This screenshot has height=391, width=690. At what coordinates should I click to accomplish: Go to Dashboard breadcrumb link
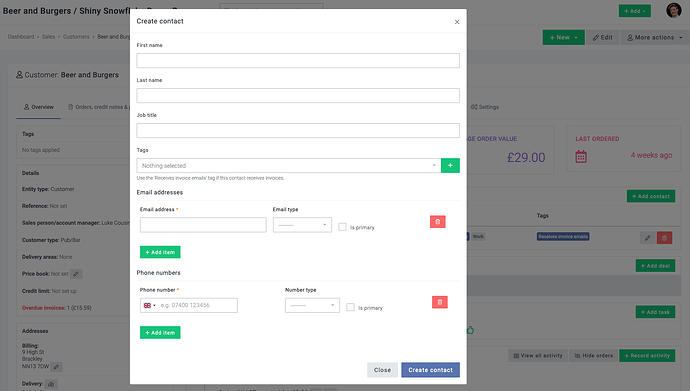(x=21, y=37)
